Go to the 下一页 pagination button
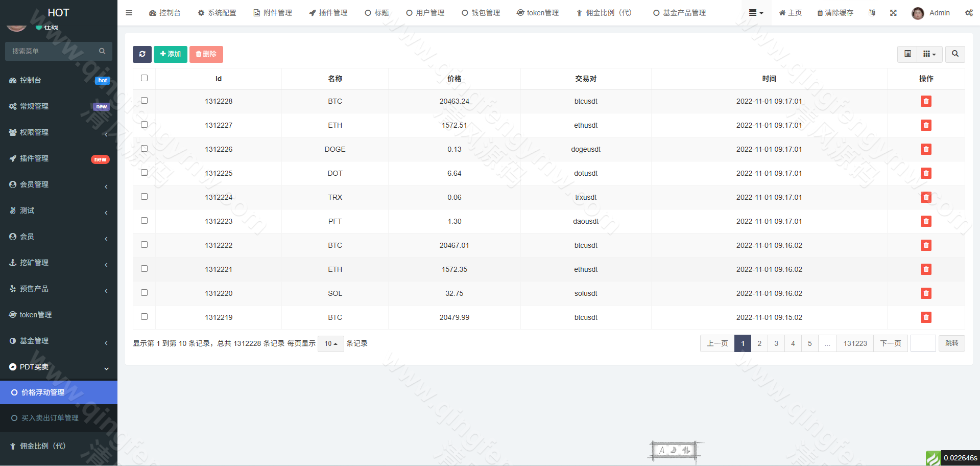Viewport: 980px width, 466px height. pos(891,343)
